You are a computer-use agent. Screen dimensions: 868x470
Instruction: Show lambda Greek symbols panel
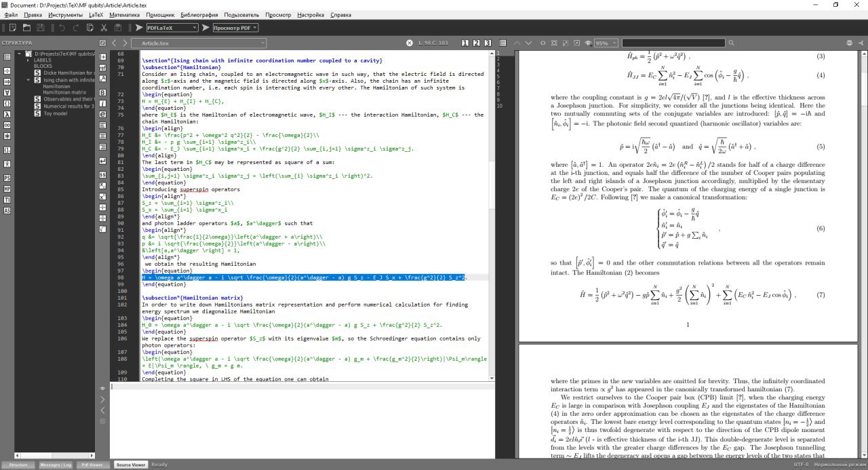point(7,114)
